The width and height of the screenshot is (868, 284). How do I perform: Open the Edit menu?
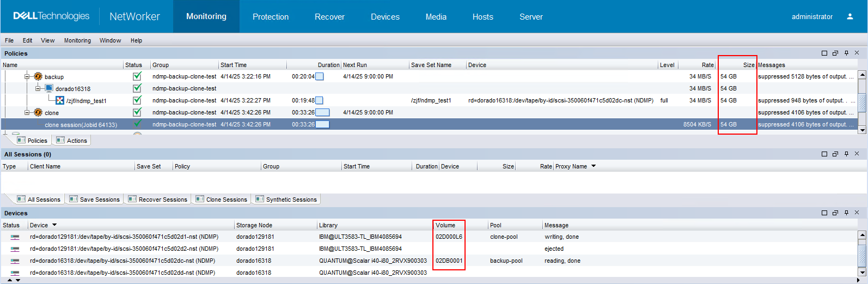(x=27, y=40)
